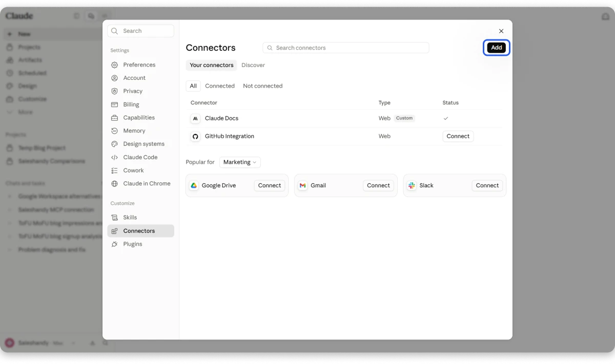Open Artifacts in background Claude sidebar
The height and width of the screenshot is (364, 615).
[x=30, y=60]
